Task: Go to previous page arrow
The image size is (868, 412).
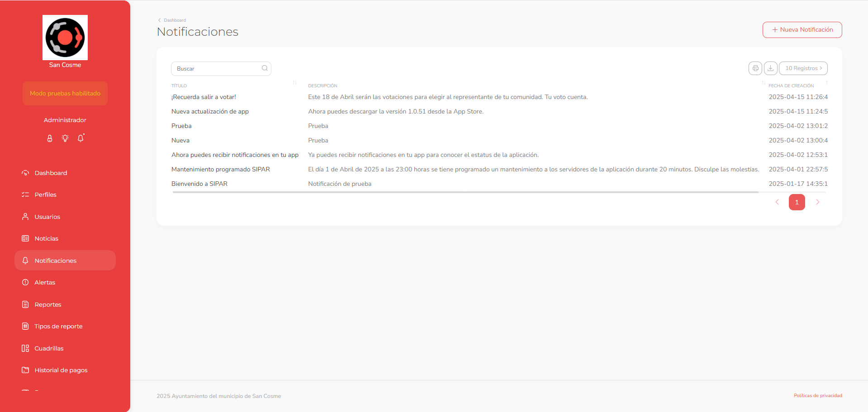Action: pyautogui.click(x=777, y=202)
